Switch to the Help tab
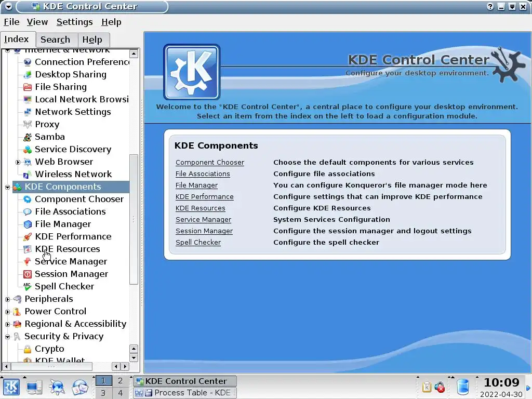The height and width of the screenshot is (399, 532). click(x=92, y=39)
